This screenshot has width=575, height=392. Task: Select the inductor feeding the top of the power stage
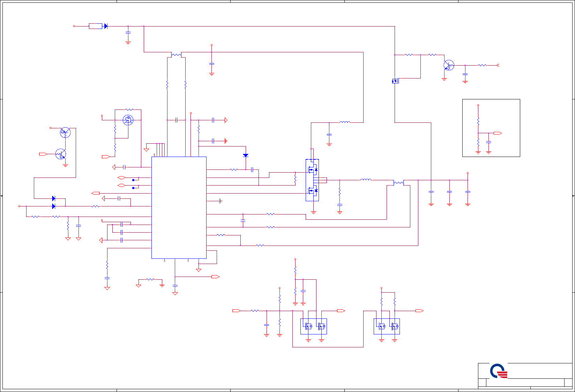pos(345,122)
